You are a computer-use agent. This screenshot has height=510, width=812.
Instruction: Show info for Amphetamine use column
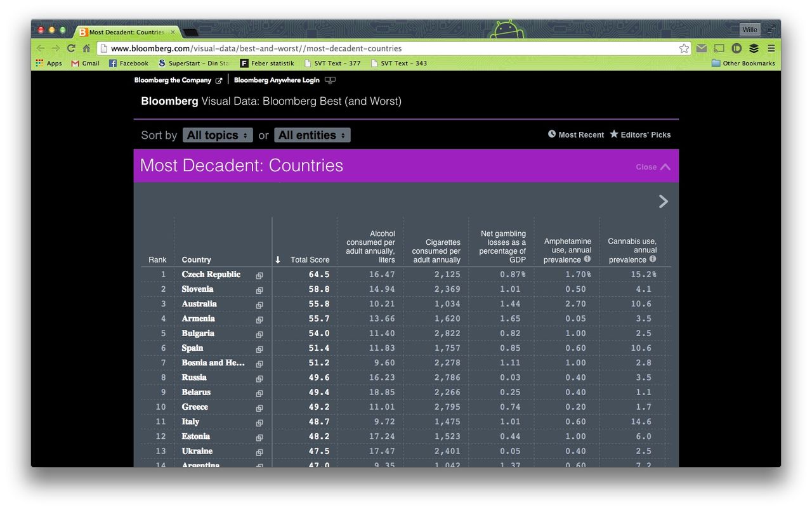click(x=587, y=259)
